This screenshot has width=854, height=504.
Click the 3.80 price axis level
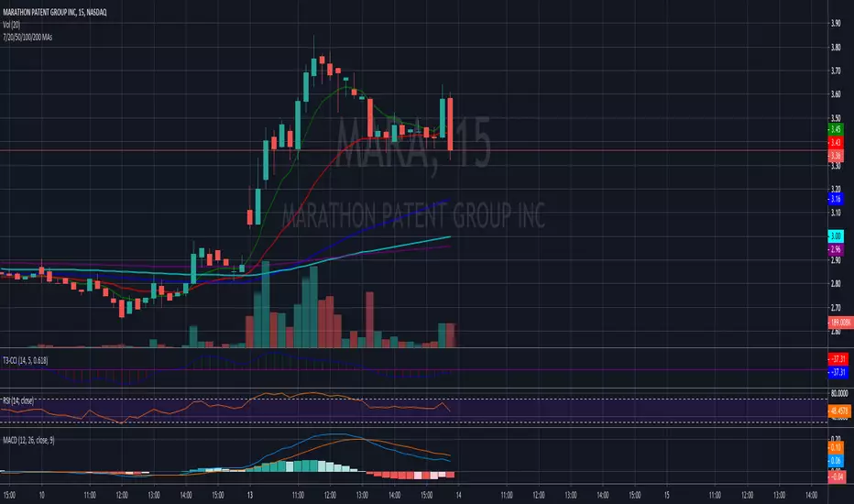click(x=836, y=48)
